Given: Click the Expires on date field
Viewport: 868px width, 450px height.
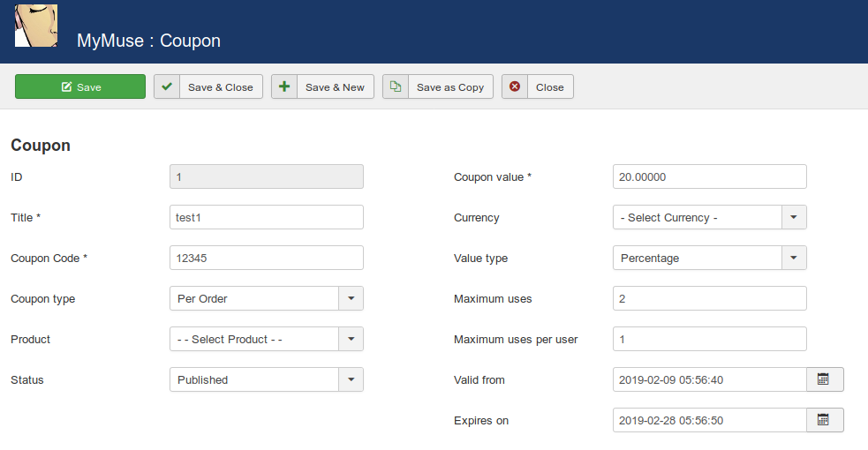Looking at the screenshot, I should (x=710, y=420).
